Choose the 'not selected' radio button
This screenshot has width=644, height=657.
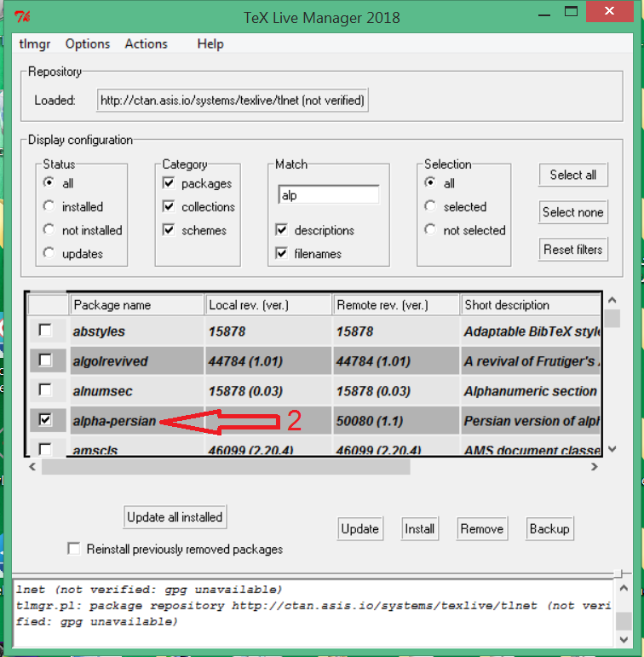430,229
